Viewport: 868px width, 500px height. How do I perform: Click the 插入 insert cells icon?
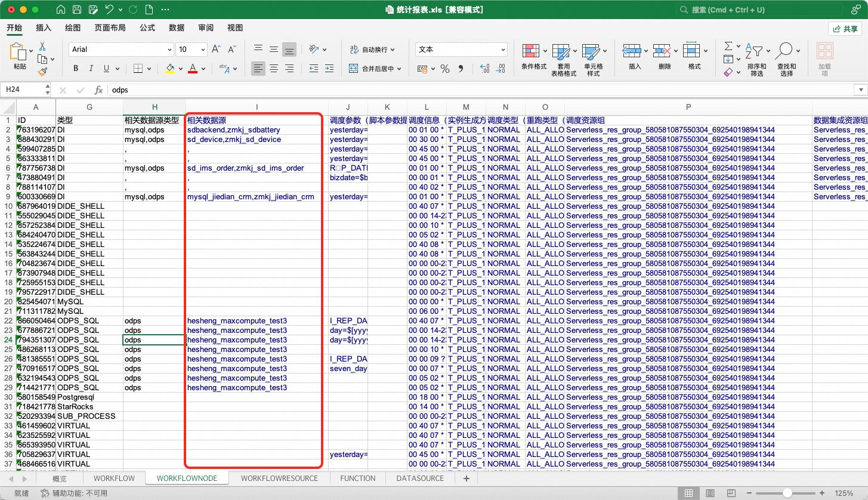pos(631,50)
